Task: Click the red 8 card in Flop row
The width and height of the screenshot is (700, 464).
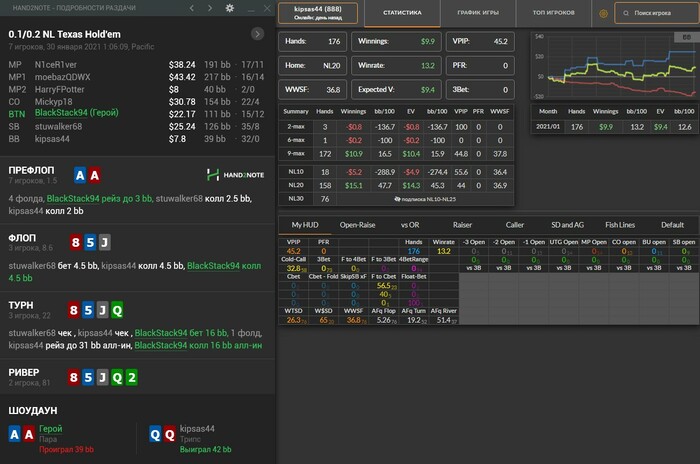Action: pos(75,242)
